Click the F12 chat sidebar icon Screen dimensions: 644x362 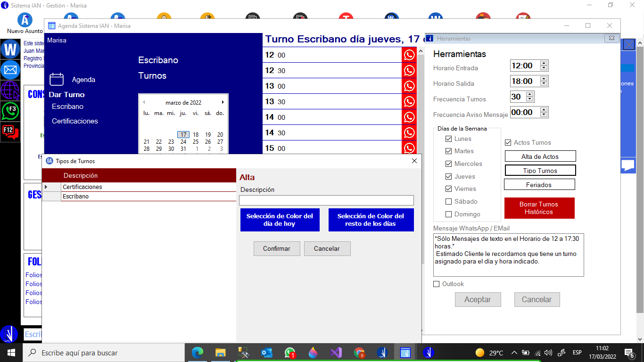(10, 131)
